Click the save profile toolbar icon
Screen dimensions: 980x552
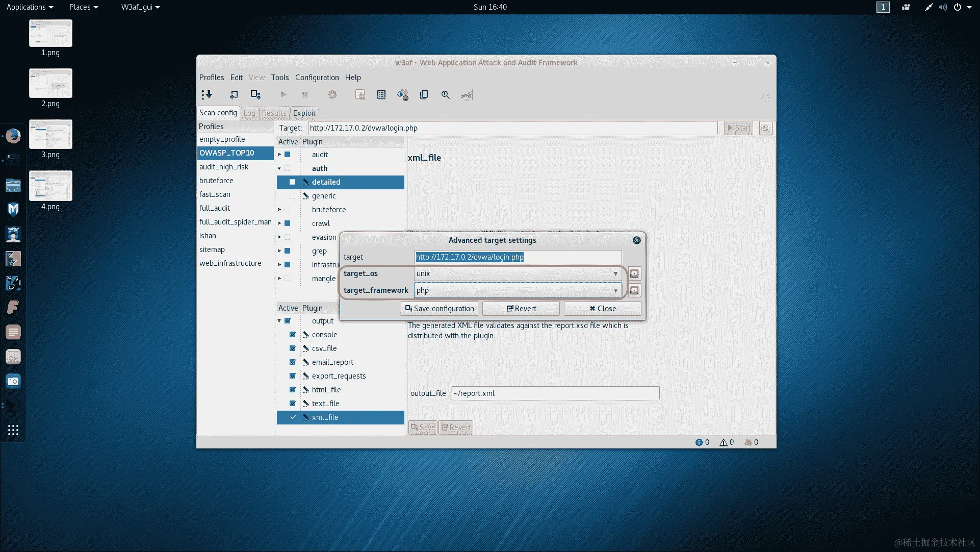(255, 95)
